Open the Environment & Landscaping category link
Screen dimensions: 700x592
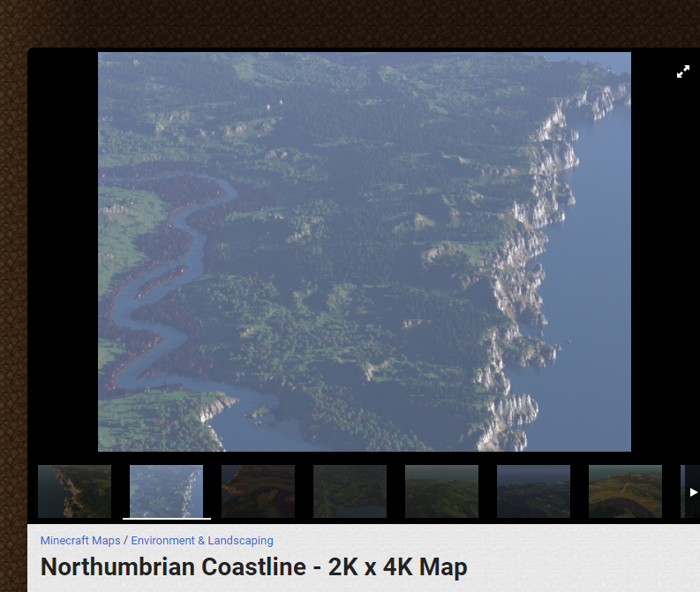(202, 540)
